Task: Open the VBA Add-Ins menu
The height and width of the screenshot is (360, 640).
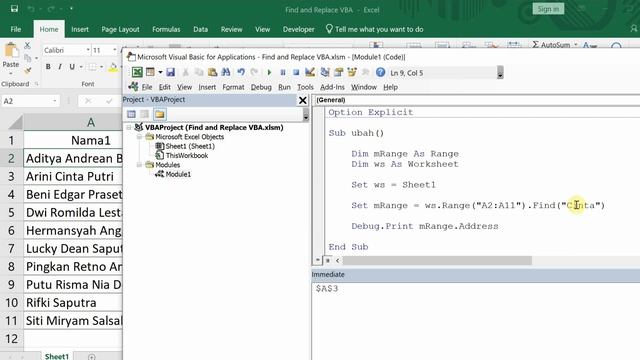Action: coord(332,87)
